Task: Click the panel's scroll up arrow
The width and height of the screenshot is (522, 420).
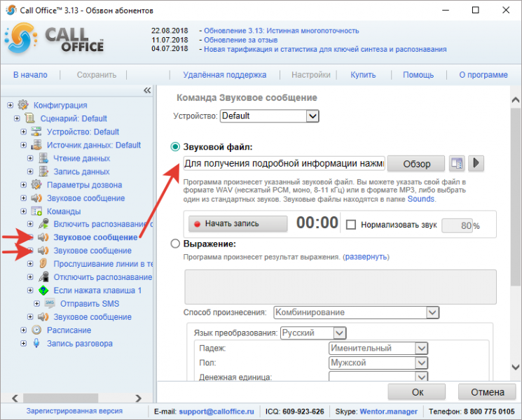Action: pyautogui.click(x=515, y=99)
